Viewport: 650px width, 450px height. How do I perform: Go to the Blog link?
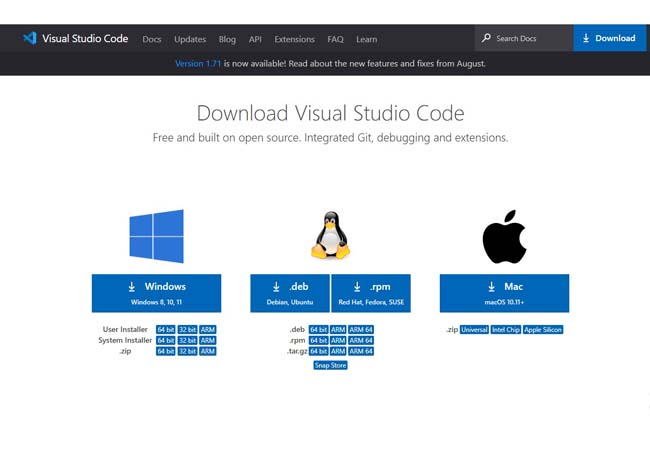227,39
